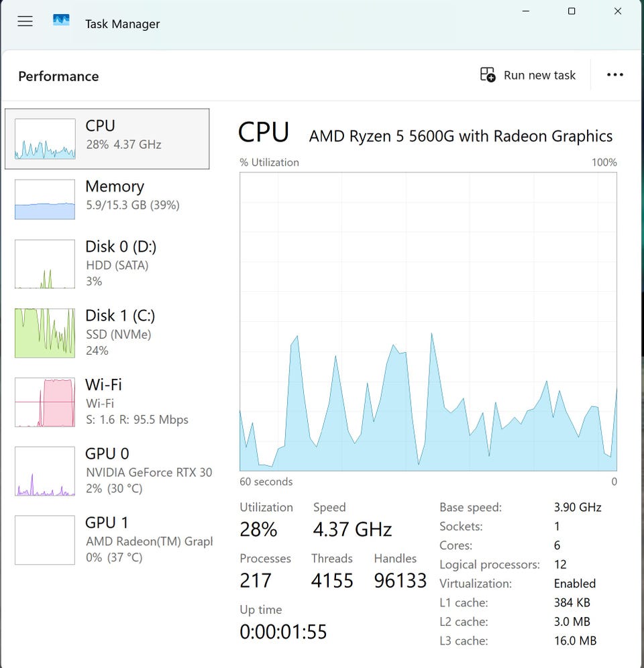
Task: Click the 96133 handles count
Action: 400,581
